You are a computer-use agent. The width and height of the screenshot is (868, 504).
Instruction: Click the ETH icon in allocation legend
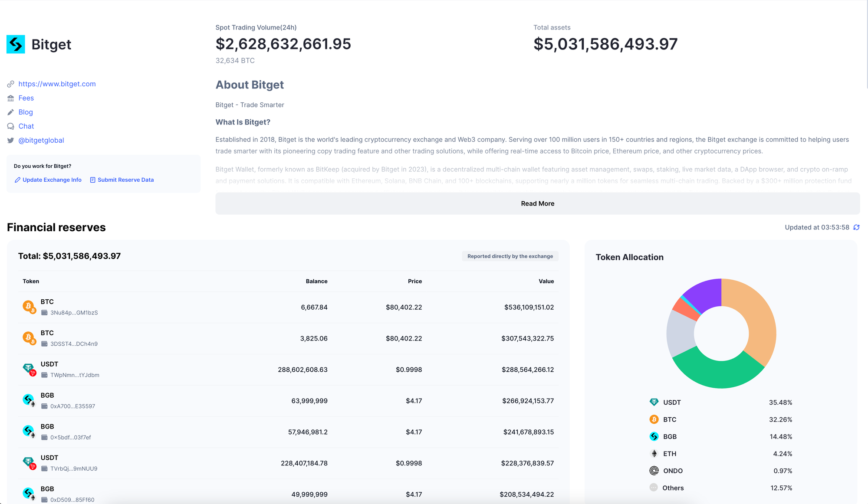pyautogui.click(x=654, y=454)
